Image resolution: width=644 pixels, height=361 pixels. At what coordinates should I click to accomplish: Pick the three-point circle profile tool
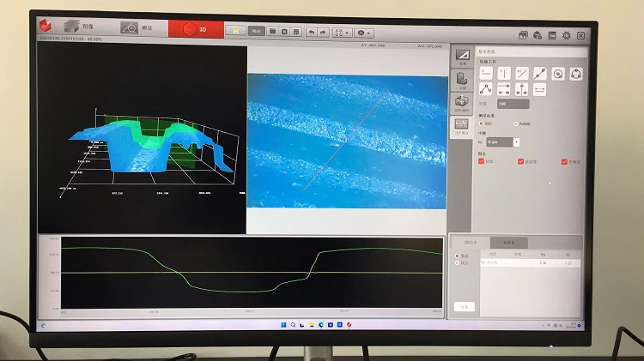coord(576,74)
